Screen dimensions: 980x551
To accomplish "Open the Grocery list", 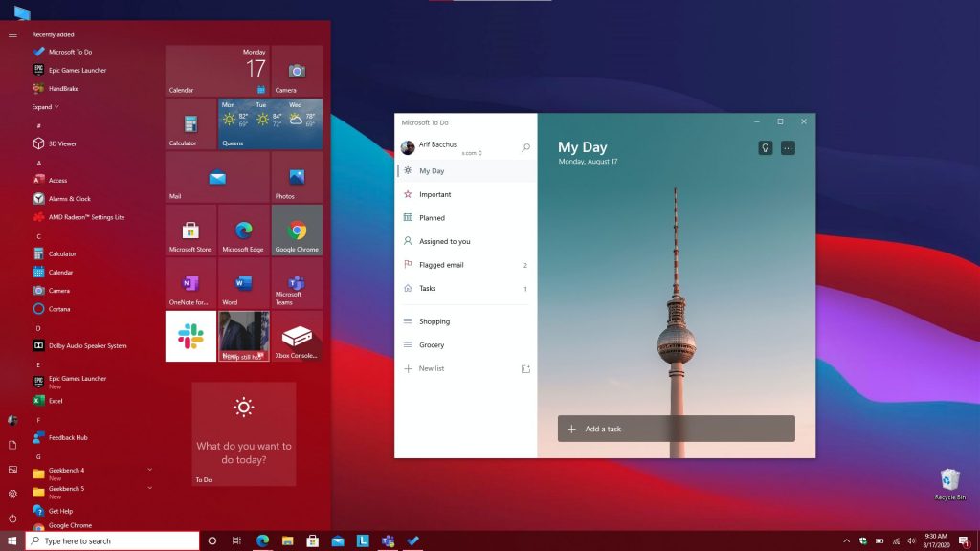I will (x=467, y=344).
